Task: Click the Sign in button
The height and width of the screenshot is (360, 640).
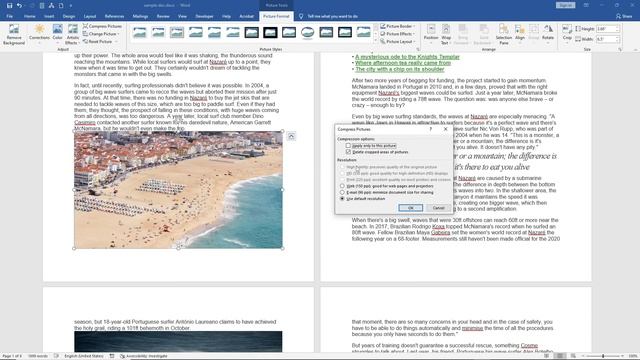Action: pyautogui.click(x=565, y=5)
